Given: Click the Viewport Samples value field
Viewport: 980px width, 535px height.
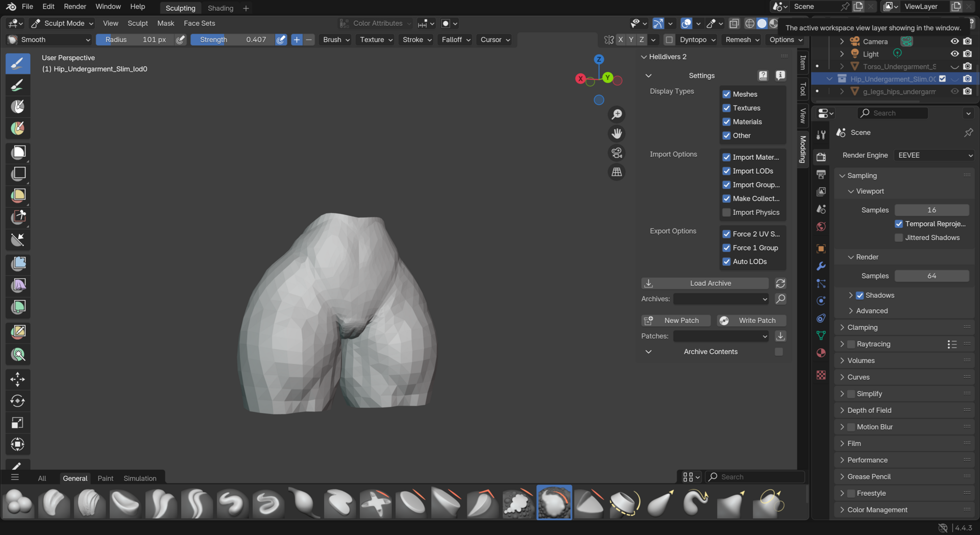Looking at the screenshot, I should pyautogui.click(x=932, y=210).
